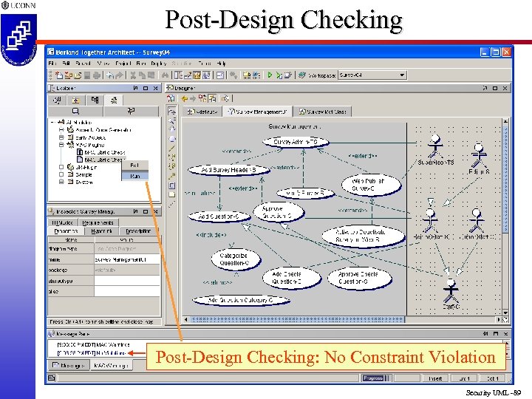Click the Redo toolbar icon
This screenshot has width=532, height=399.
pyautogui.click(x=119, y=75)
